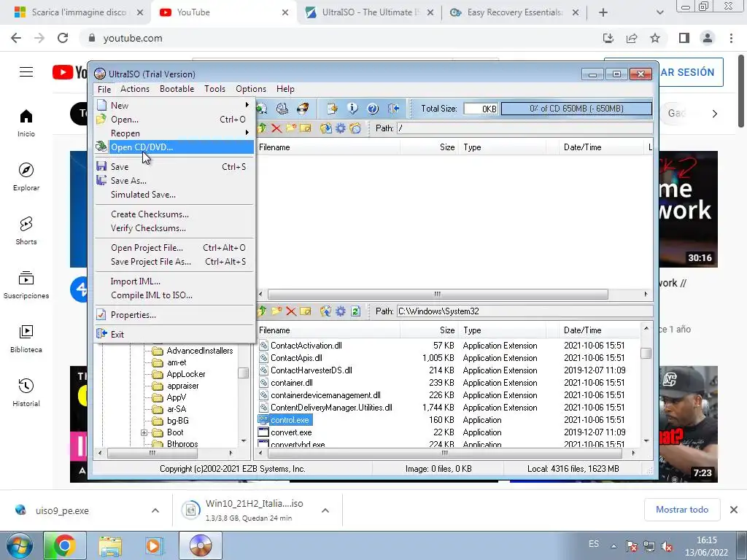This screenshot has width=747, height=560.
Task: Click the image pane horizontal scrollbar
Action: point(438,295)
